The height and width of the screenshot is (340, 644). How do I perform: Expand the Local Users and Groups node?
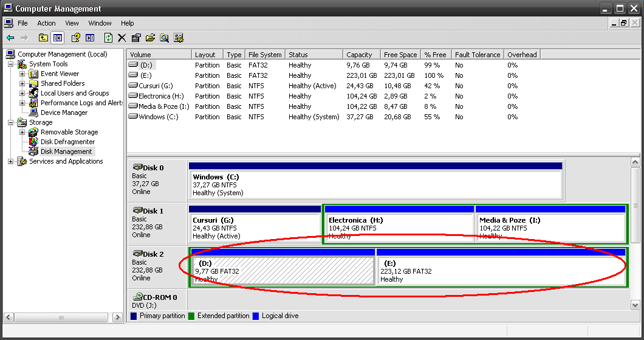(22, 93)
